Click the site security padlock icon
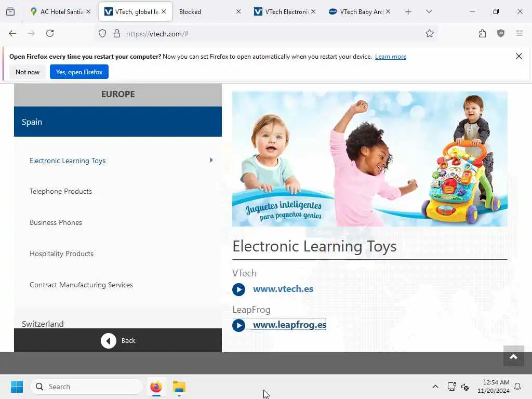The width and height of the screenshot is (532, 399). [117, 33]
